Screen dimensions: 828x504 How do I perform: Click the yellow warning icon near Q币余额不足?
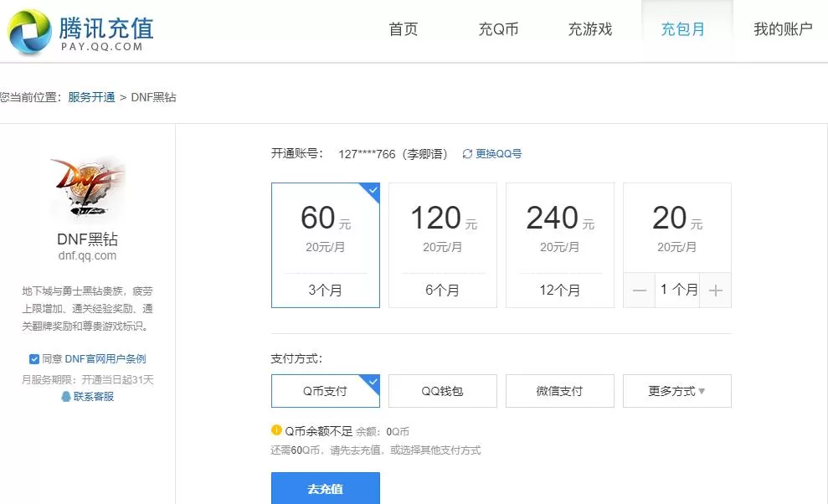click(276, 430)
